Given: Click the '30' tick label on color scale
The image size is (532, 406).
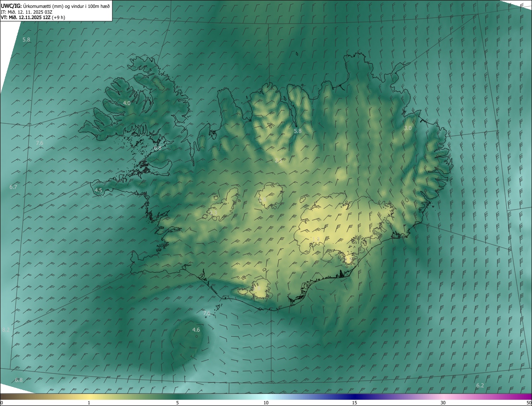Looking at the screenshot, I should tap(443, 403).
